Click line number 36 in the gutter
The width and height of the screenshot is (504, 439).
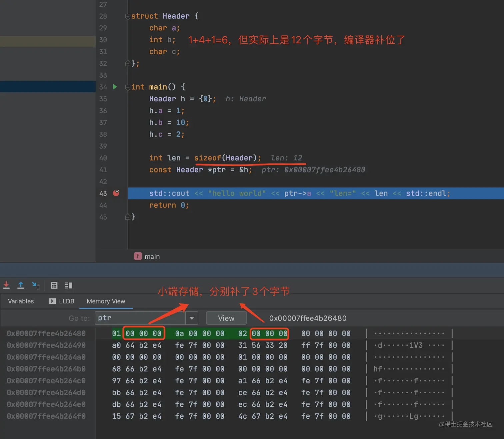[103, 111]
